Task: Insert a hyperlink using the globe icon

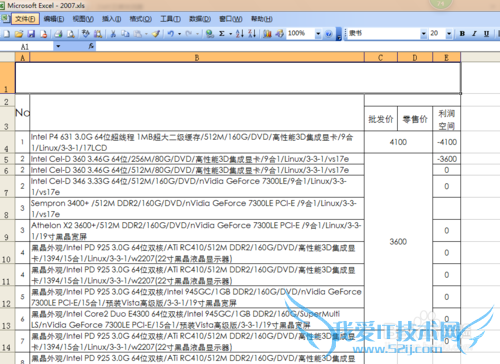Action: 210,34
